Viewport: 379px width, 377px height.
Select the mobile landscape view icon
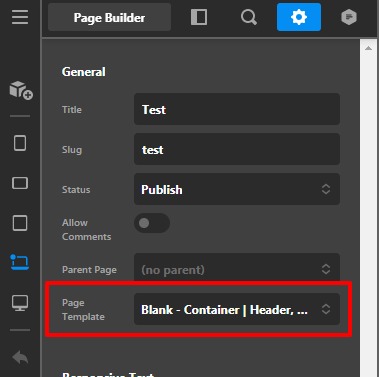point(20,183)
